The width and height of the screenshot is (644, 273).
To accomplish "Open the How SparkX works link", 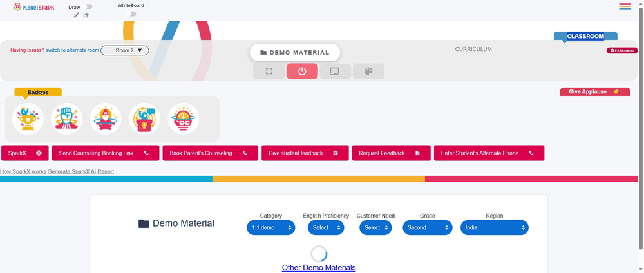I will (x=23, y=172).
